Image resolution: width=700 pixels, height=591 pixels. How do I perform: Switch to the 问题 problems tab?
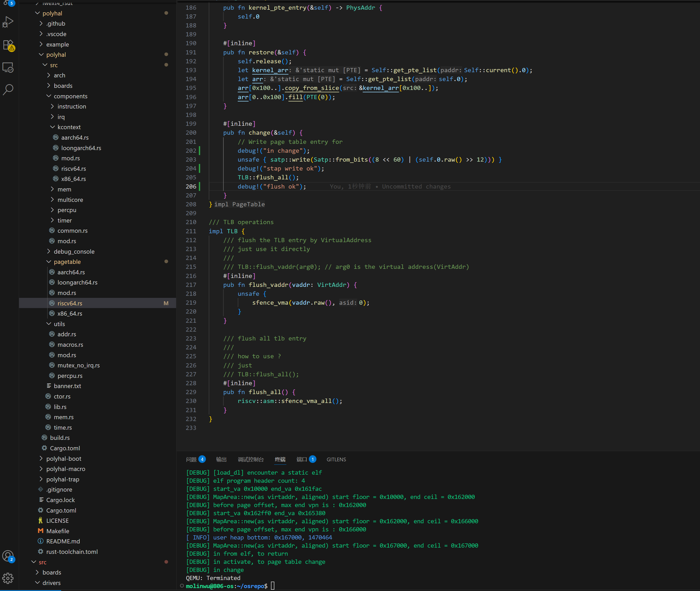point(192,459)
